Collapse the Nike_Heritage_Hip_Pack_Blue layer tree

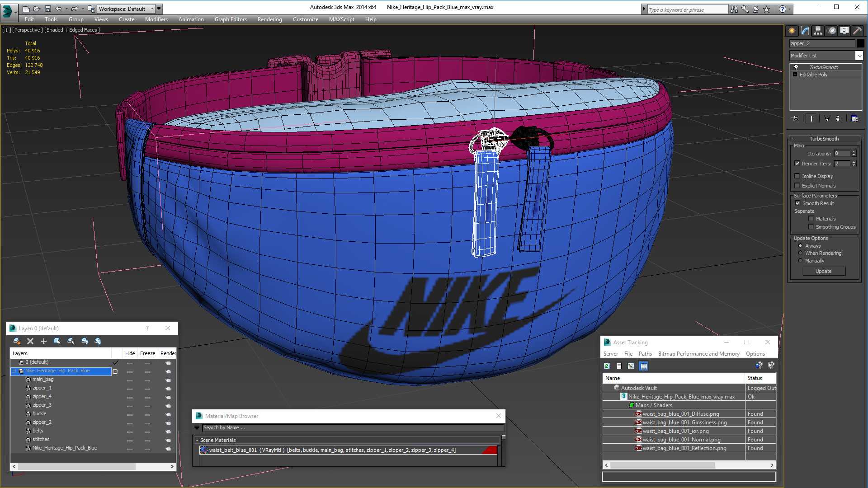[x=14, y=371]
